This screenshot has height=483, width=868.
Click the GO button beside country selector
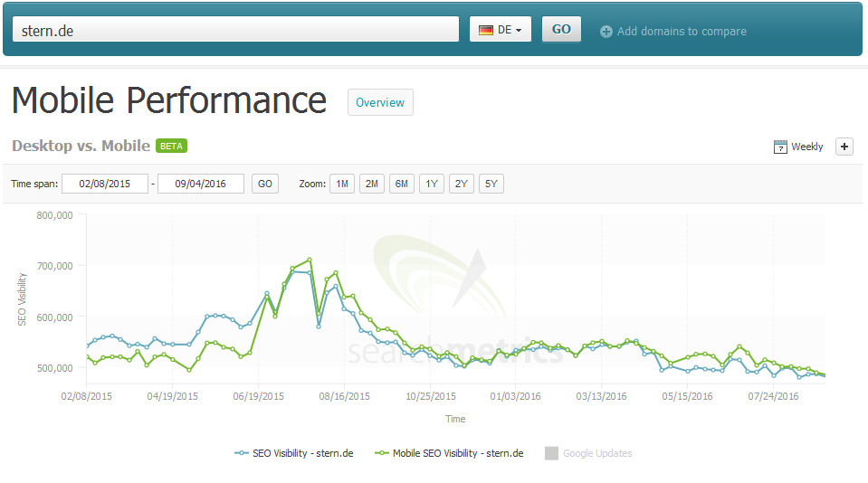coord(561,29)
